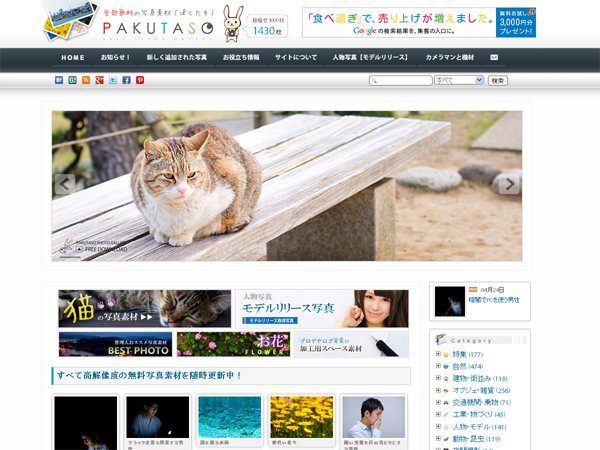Expand the 建物・街並み (118) category
This screenshot has width=600, height=450.
[438, 378]
